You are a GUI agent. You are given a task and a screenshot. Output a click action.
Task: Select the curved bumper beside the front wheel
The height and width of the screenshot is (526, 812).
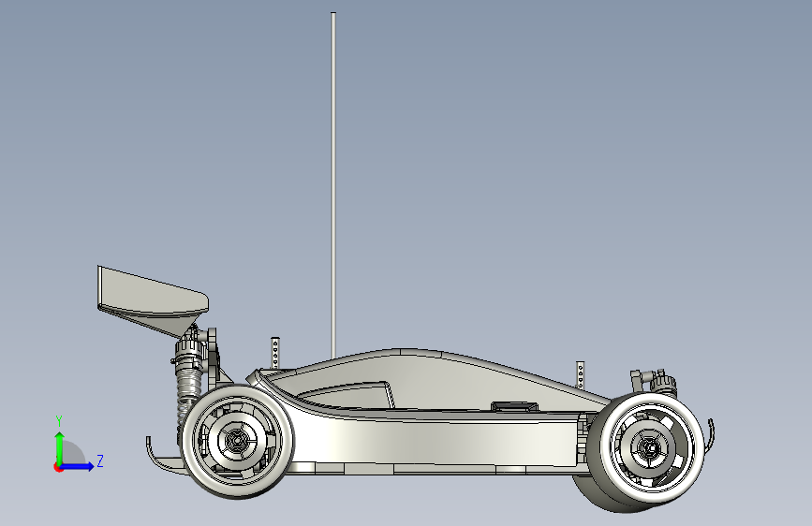[711, 435]
